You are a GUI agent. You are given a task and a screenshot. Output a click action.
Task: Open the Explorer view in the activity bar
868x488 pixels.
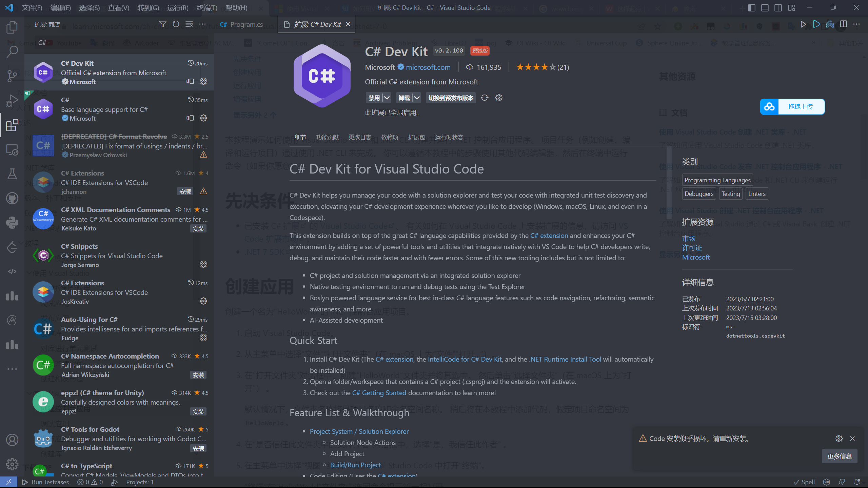[x=12, y=27]
